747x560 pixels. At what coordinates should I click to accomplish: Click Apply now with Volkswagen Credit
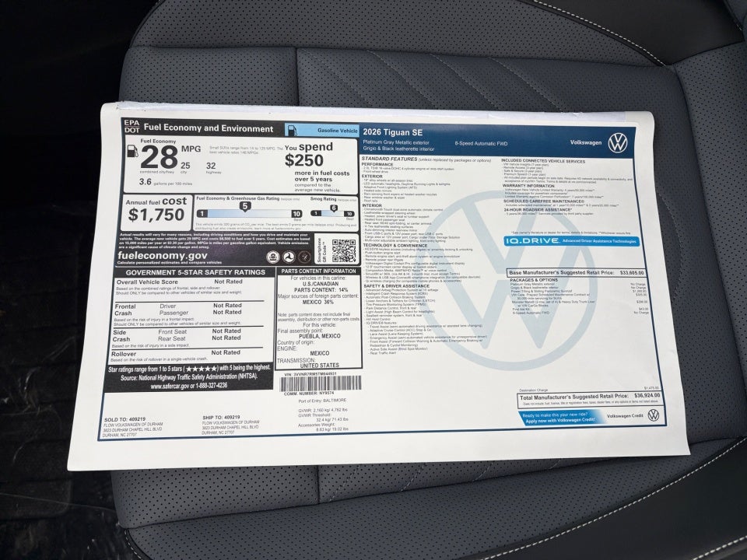coord(559,420)
